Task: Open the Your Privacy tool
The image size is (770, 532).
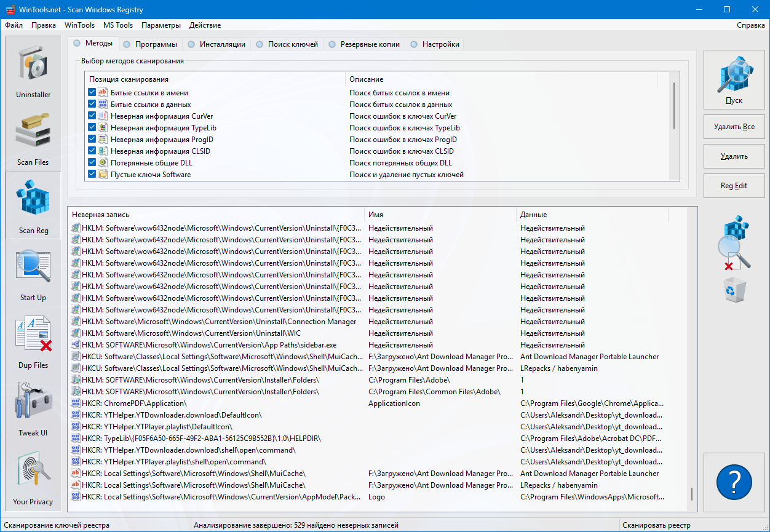Action: 33,477
